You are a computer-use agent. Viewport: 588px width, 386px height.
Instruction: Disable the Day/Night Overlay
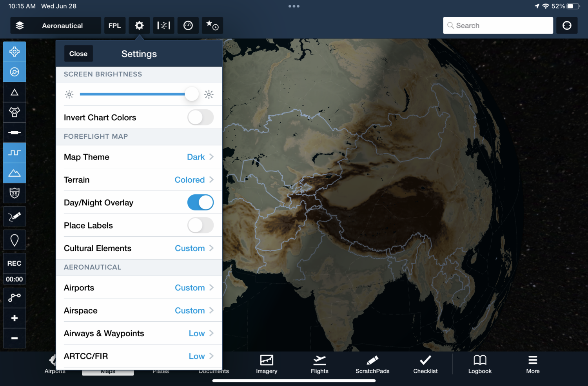coord(200,202)
